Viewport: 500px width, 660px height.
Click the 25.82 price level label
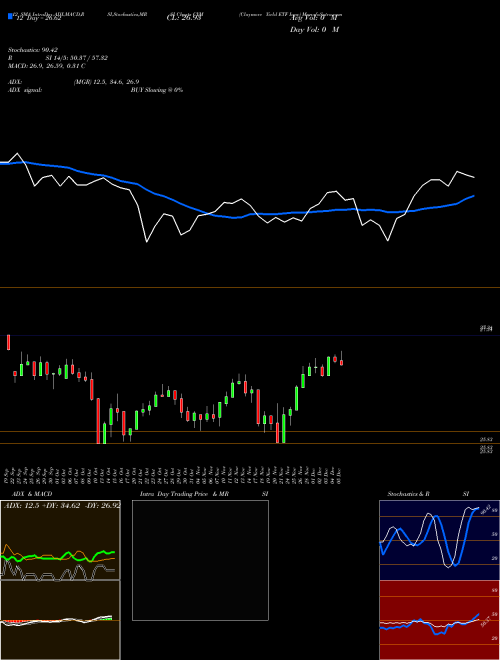pos(487,439)
